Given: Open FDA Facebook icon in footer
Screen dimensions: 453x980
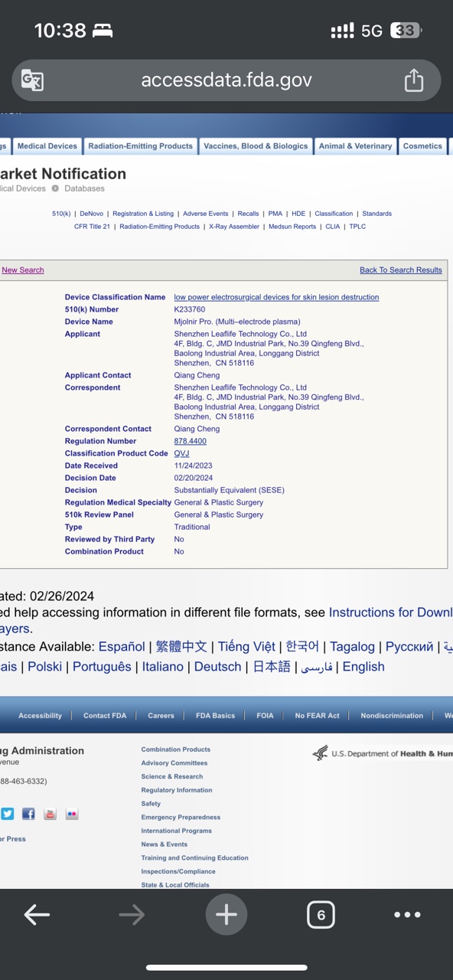Looking at the screenshot, I should click(x=28, y=814).
